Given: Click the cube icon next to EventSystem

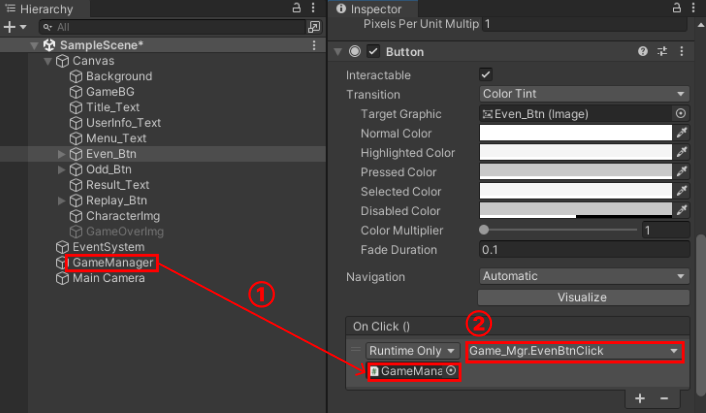Looking at the screenshot, I should (x=62, y=247).
